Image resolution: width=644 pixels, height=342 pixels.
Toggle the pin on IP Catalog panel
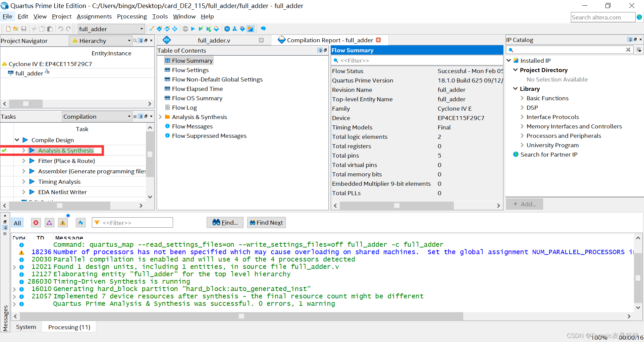click(630, 40)
